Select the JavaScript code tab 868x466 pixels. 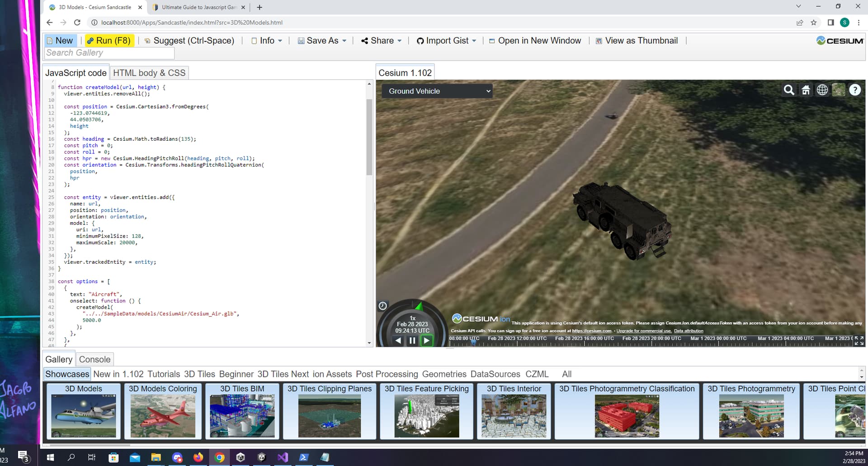[x=75, y=73]
